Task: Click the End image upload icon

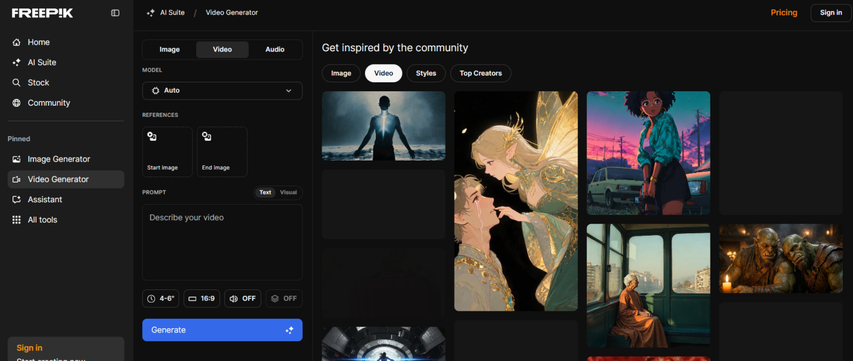Action: (x=207, y=137)
